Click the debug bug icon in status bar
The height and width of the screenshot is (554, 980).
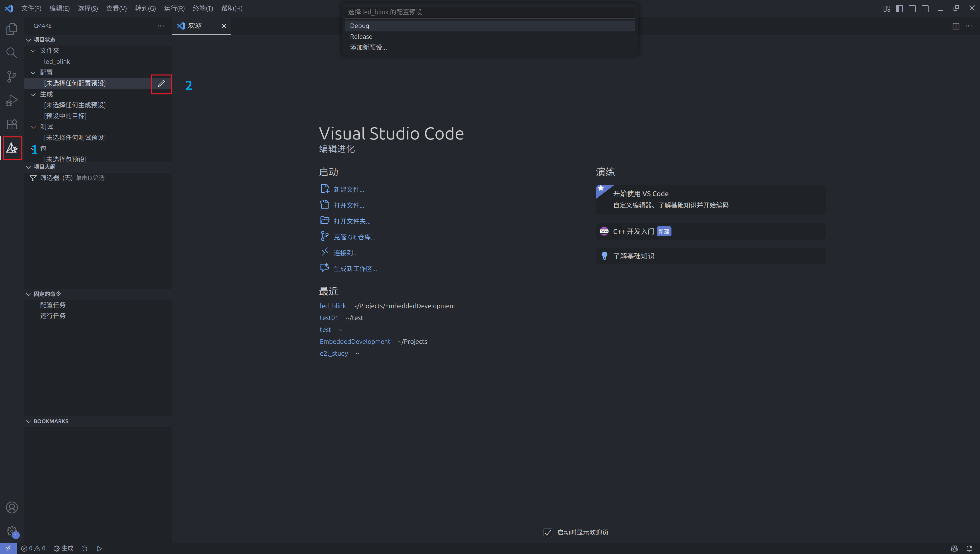point(85,548)
